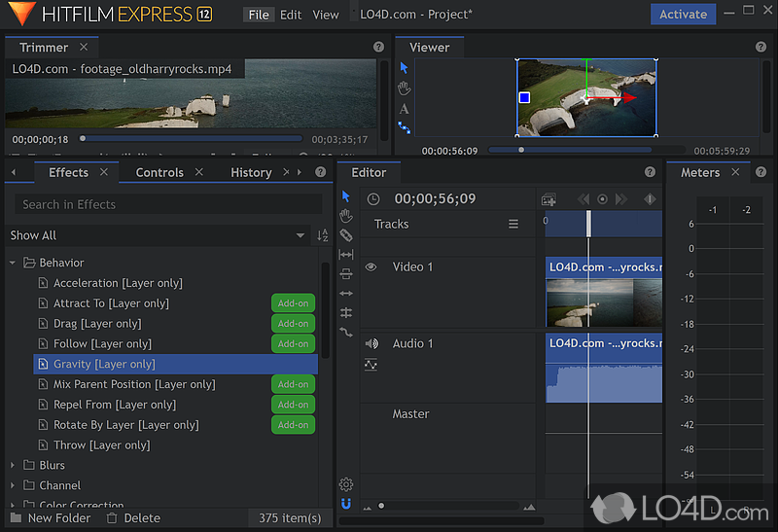778x532 pixels.
Task: Toggle Video 1 track visibility eye
Action: click(371, 267)
